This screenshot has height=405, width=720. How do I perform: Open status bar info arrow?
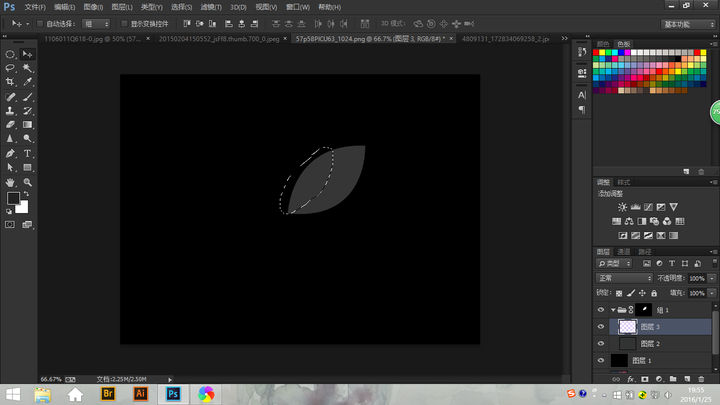coord(170,380)
